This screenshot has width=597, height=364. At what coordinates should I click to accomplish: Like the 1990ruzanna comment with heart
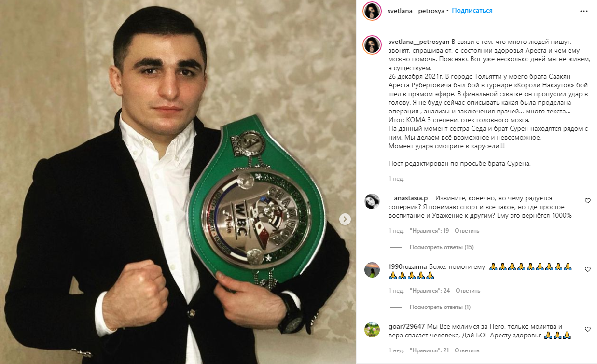pyautogui.click(x=588, y=269)
